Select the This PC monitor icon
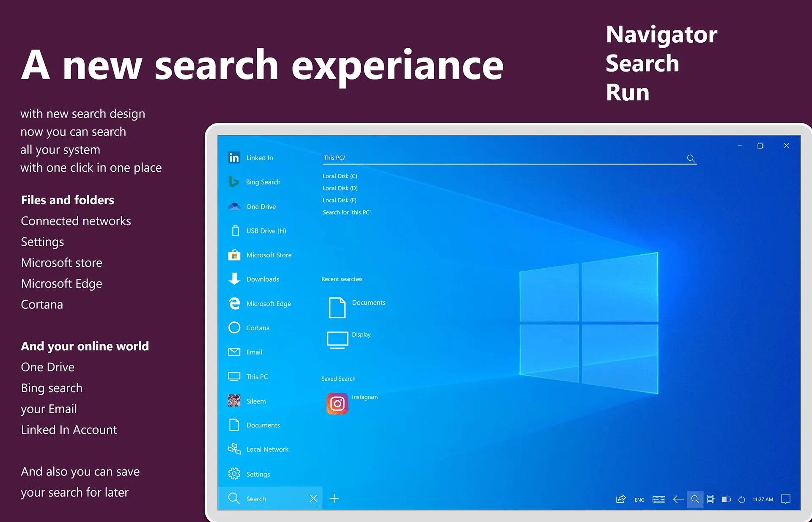The height and width of the screenshot is (522, 812). (x=234, y=376)
